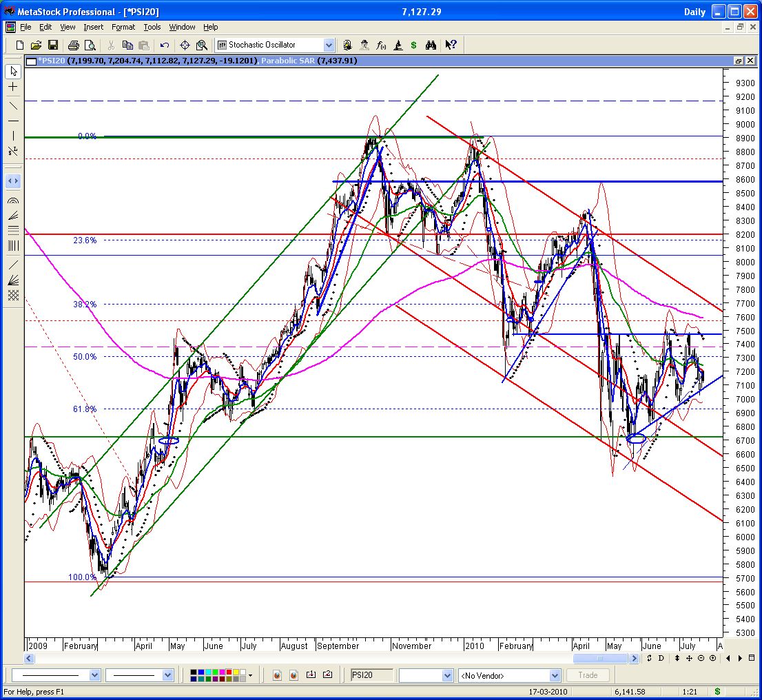Select the Fibonacci time zones tool
This screenshot has height=700, width=762.
pos(13,245)
